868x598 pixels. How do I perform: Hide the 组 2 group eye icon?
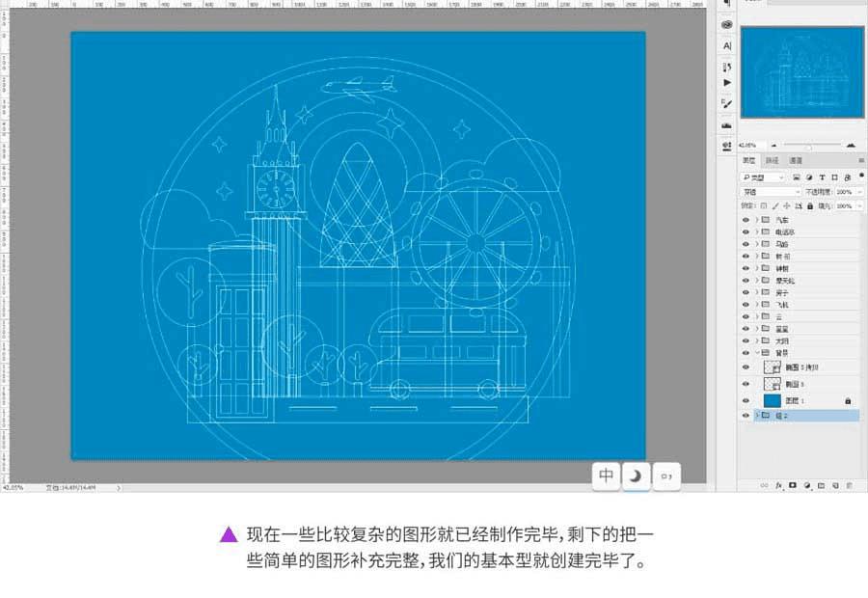pos(746,416)
